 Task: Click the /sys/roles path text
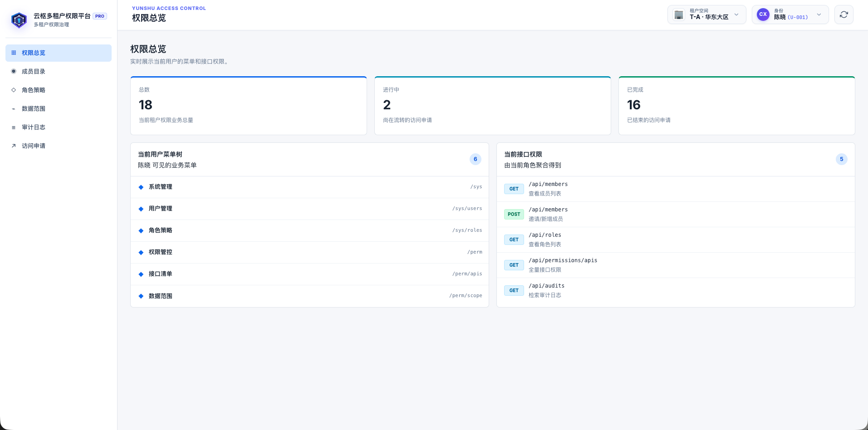click(467, 230)
